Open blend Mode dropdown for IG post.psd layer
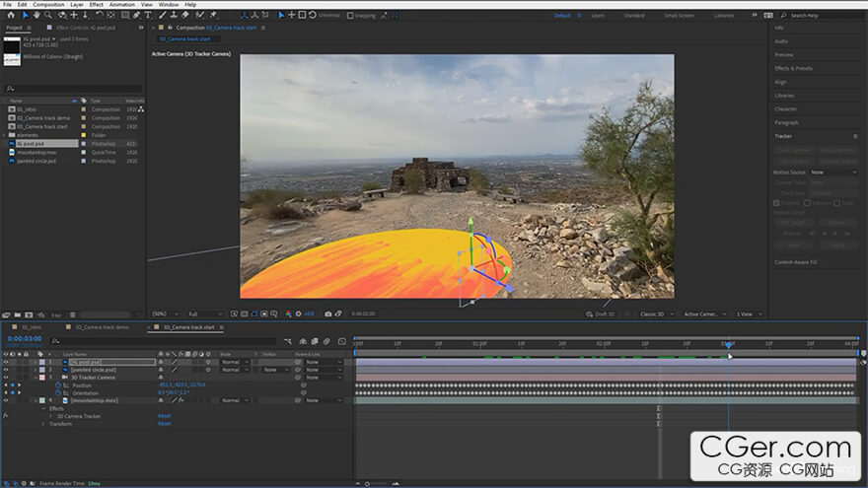Screen dimensions: 868x488 pyautogui.click(x=236, y=362)
